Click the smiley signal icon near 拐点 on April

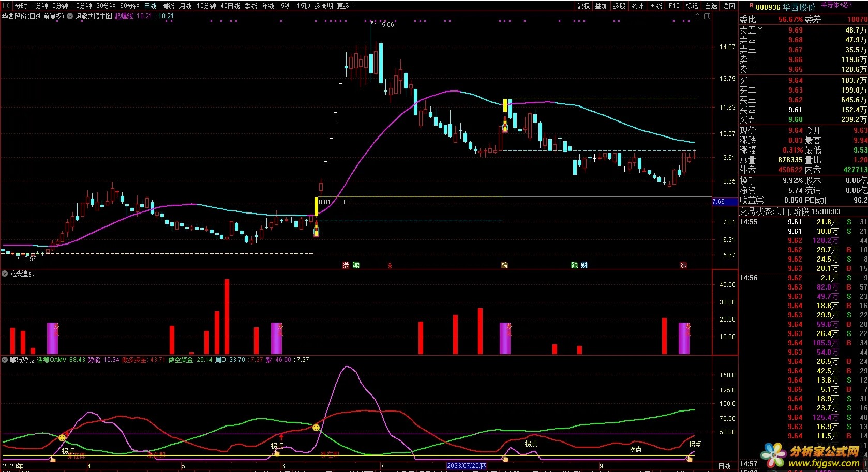[63, 438]
